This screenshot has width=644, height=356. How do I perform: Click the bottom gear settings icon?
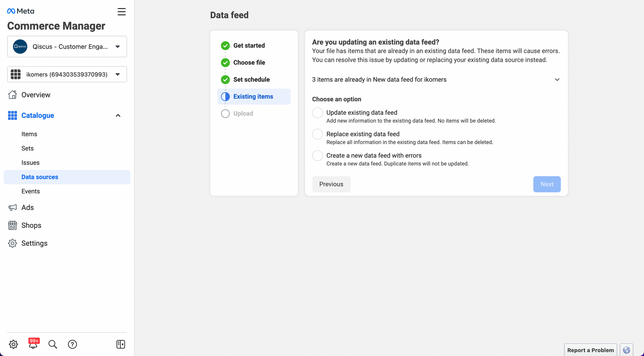tap(13, 344)
